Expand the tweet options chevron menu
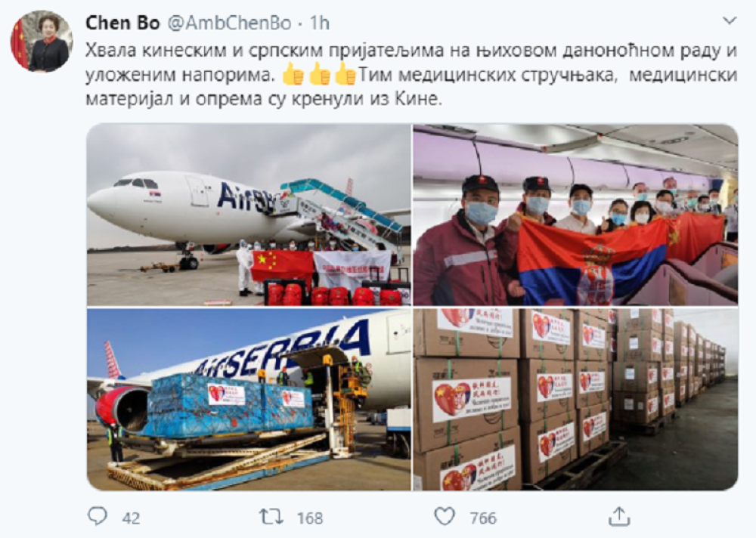Viewport: 756px width, 538px height. coord(730,20)
